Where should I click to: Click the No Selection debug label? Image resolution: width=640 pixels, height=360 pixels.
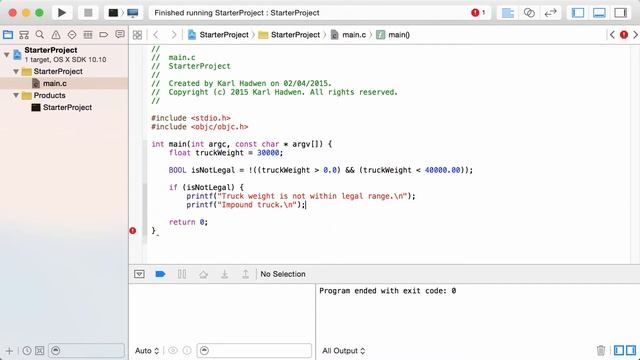click(283, 274)
